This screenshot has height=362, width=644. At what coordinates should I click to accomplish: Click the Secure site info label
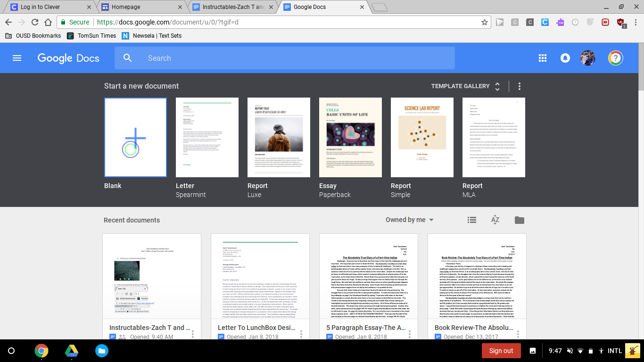point(75,22)
